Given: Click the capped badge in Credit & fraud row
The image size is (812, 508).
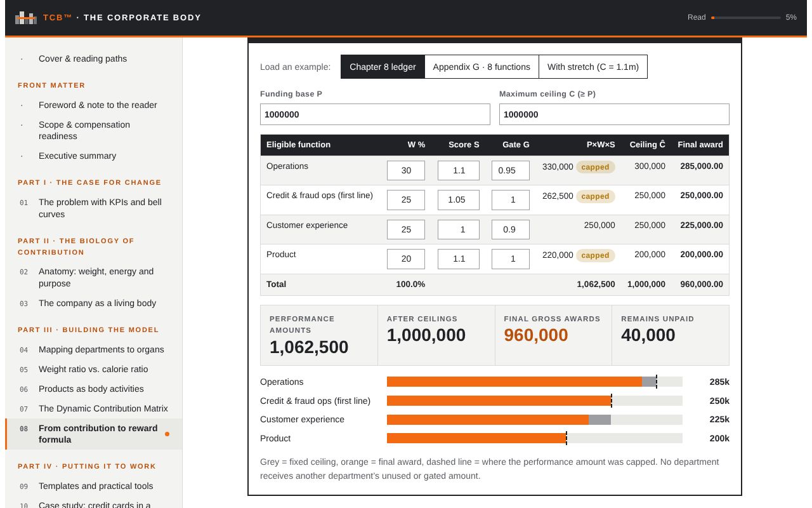Looking at the screenshot, I should click(x=595, y=196).
